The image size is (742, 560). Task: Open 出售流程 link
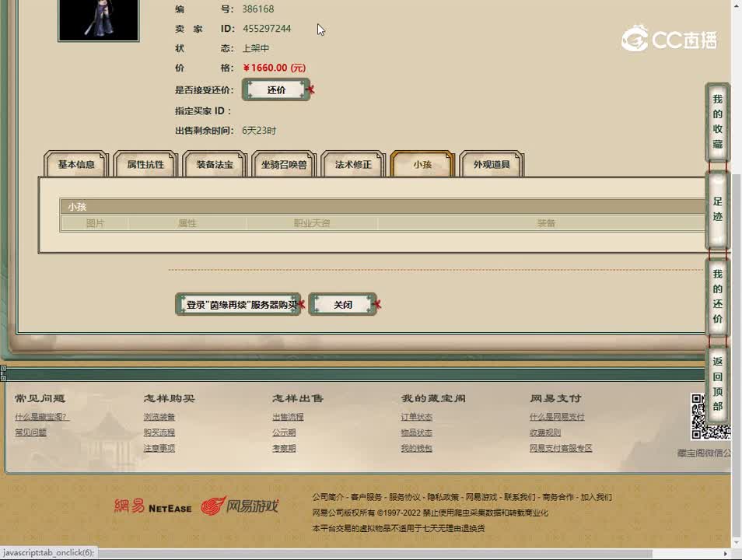[x=288, y=417]
